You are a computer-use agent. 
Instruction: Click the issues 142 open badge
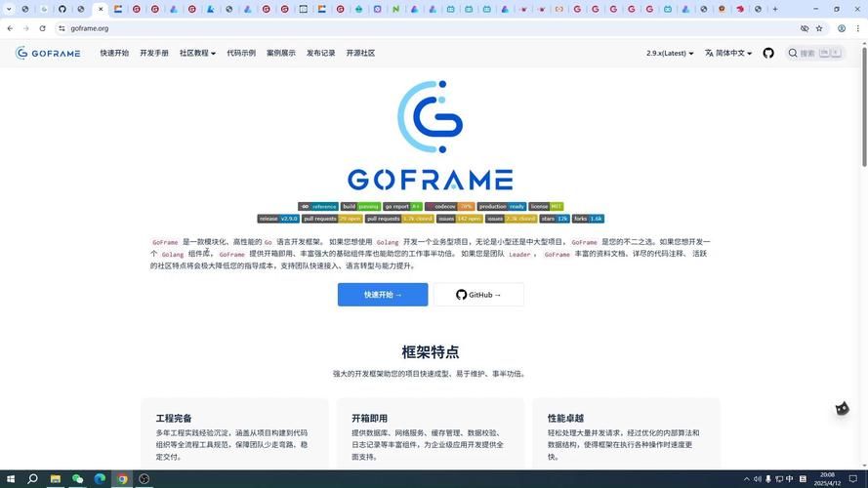click(460, 219)
